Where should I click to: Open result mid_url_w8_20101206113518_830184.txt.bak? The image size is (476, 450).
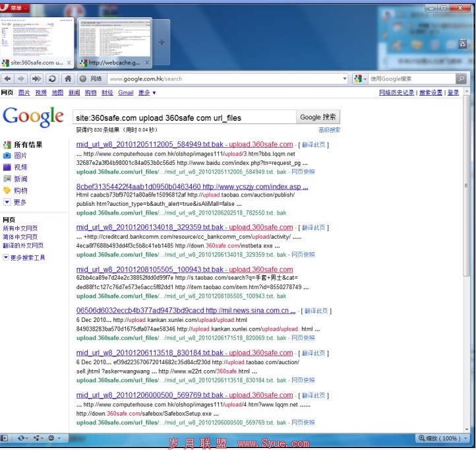[185, 353]
